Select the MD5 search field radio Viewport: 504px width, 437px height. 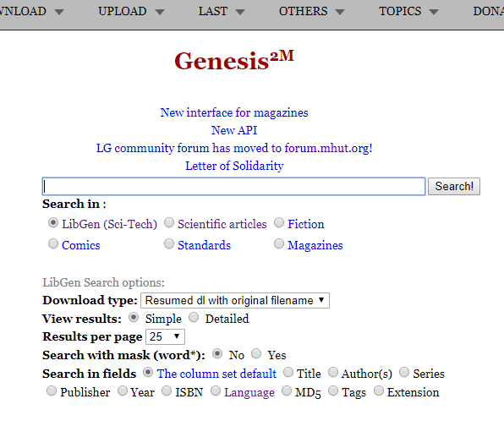click(287, 391)
